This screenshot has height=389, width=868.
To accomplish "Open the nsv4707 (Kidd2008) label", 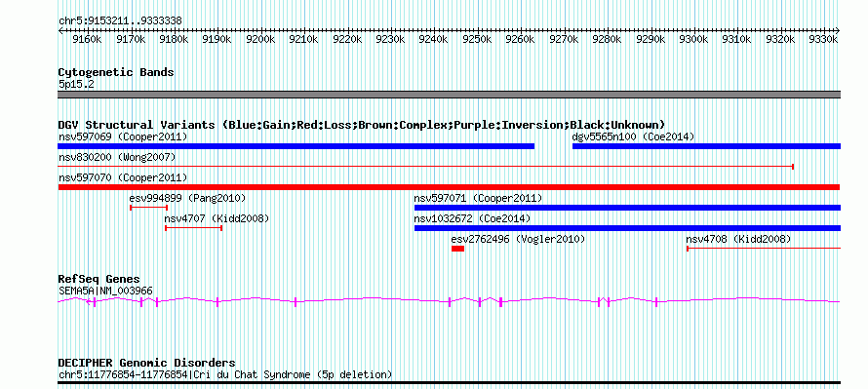I will 217,218.
